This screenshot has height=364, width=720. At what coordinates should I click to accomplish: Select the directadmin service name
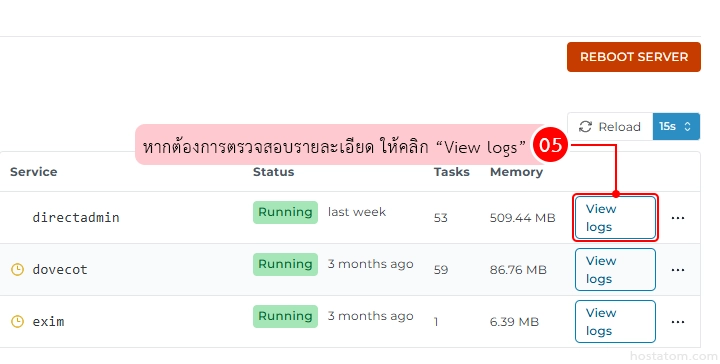pos(76,217)
